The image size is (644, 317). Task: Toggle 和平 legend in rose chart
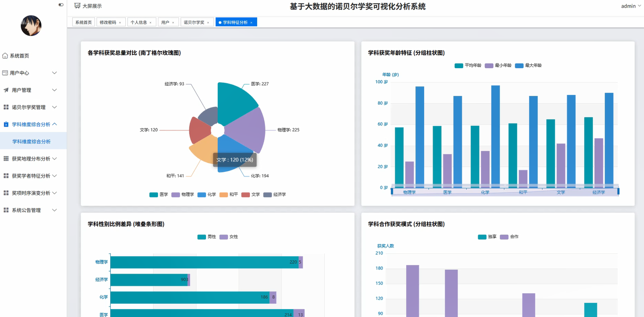click(229, 194)
